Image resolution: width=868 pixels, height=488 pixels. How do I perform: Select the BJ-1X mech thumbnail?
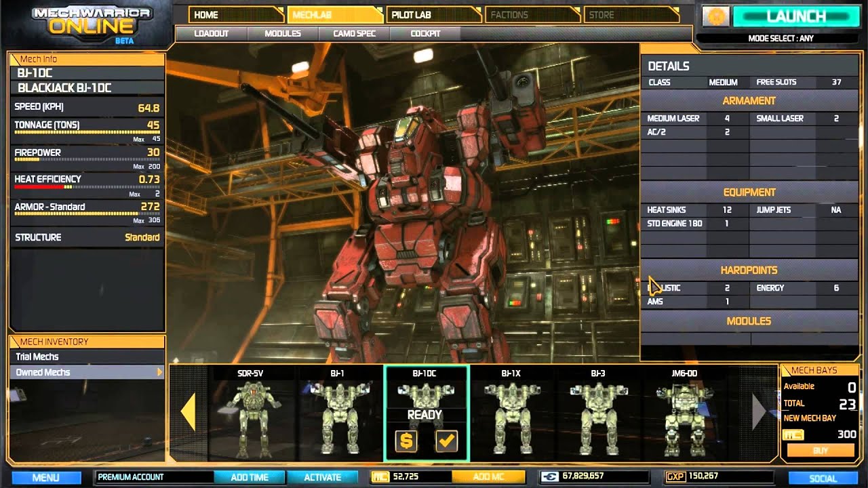click(x=511, y=414)
